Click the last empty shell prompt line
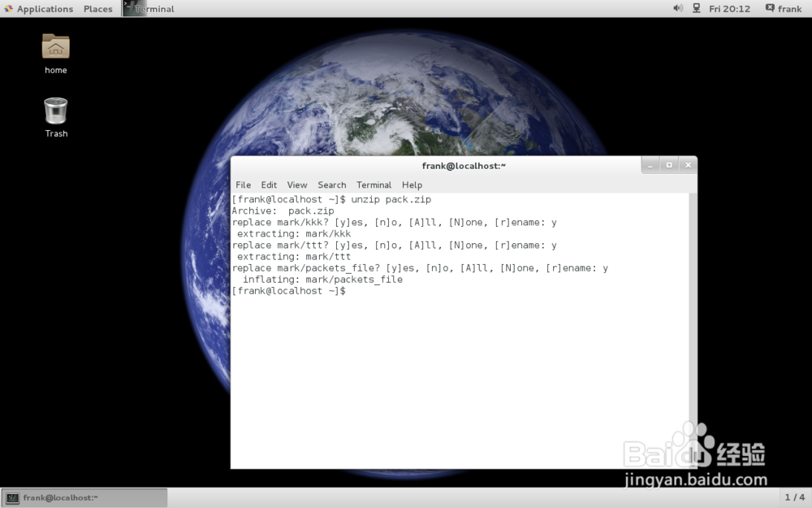812x508 pixels. [x=288, y=291]
